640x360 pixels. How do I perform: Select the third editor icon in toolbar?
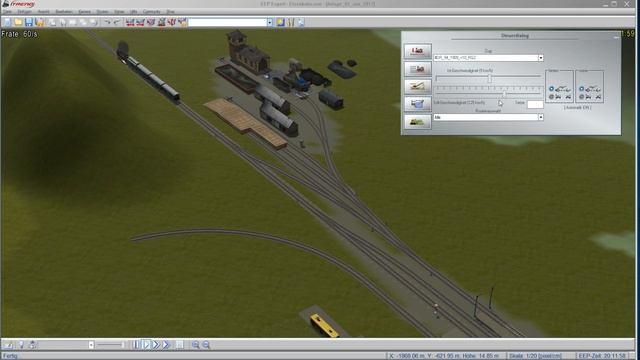(151, 22)
